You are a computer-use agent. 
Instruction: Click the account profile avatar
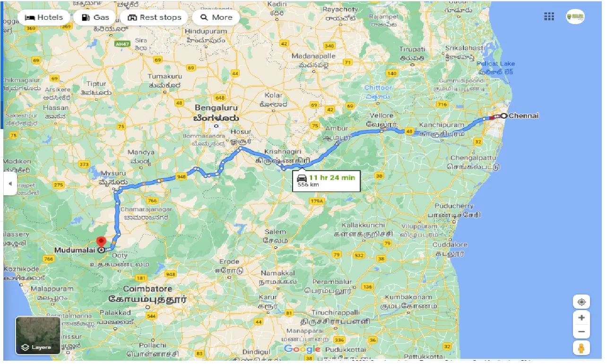coord(575,17)
